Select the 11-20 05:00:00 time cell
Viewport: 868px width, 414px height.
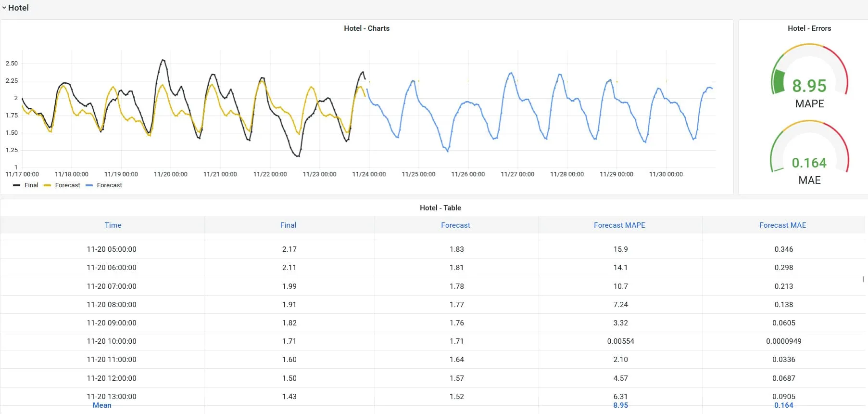[x=112, y=249]
